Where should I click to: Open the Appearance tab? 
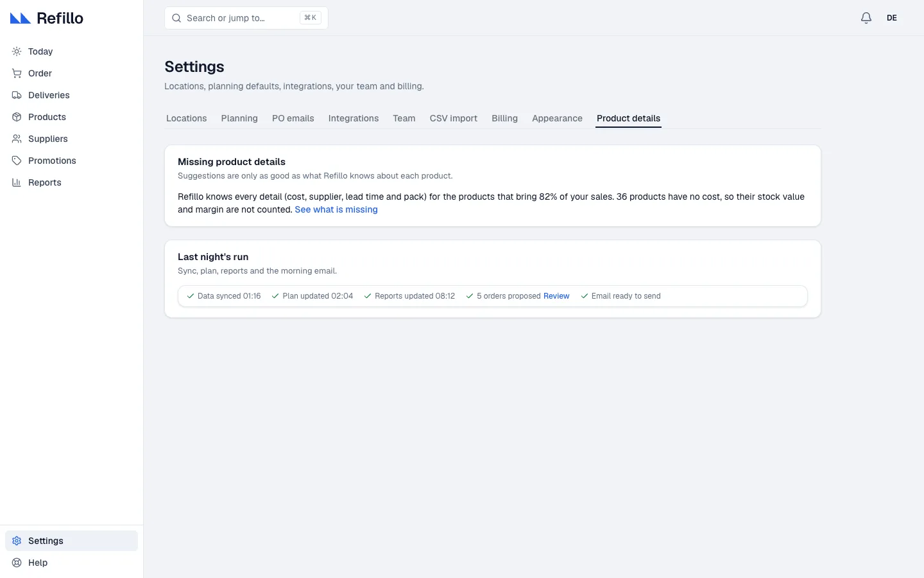tap(557, 118)
